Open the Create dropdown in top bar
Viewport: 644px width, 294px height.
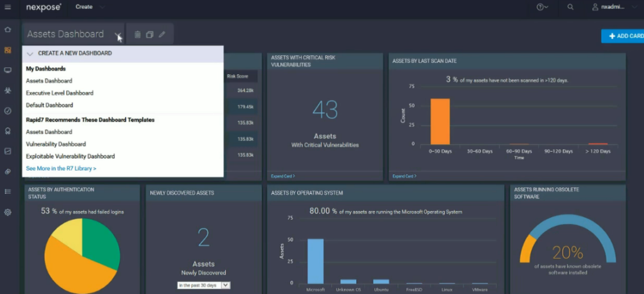click(89, 7)
